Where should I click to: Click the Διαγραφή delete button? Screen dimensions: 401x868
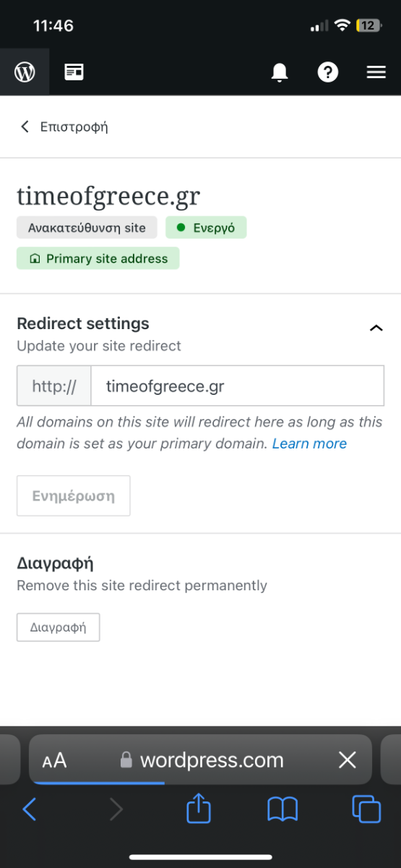point(58,627)
